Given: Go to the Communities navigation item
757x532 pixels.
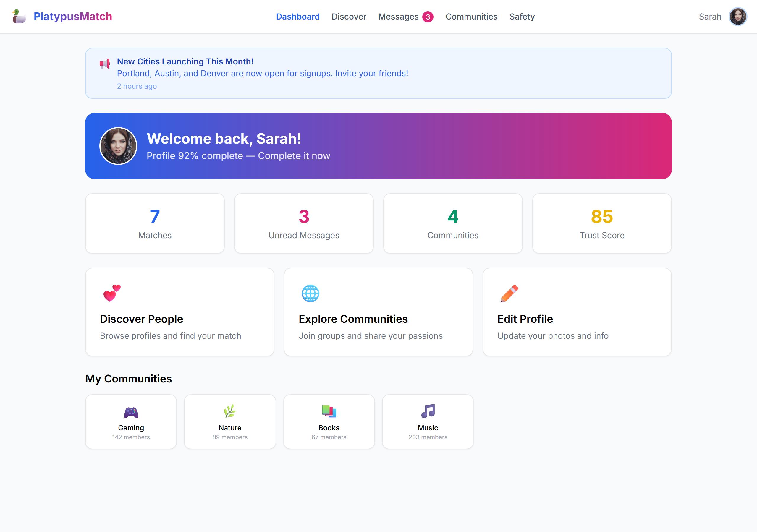Looking at the screenshot, I should click(471, 17).
